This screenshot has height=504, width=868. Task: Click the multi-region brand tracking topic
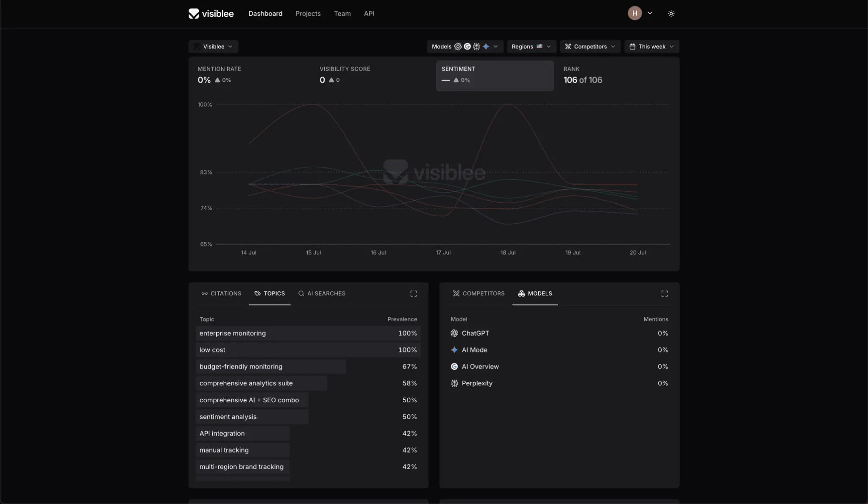308,467
